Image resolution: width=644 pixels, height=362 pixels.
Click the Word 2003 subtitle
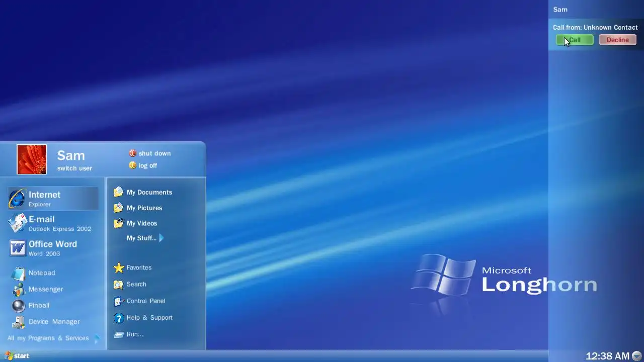[x=44, y=254]
